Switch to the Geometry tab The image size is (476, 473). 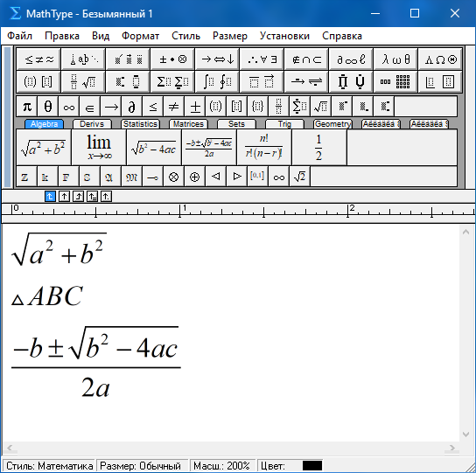tap(332, 124)
